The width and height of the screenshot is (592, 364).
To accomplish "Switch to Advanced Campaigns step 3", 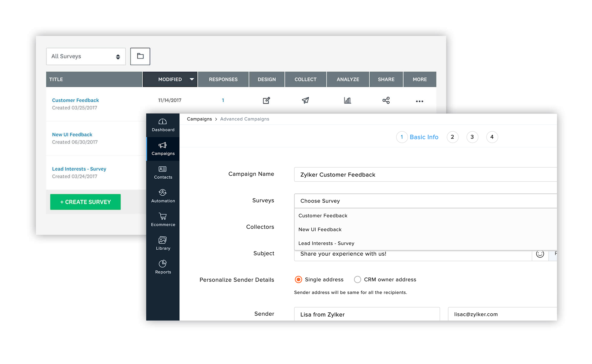I will tap(472, 136).
